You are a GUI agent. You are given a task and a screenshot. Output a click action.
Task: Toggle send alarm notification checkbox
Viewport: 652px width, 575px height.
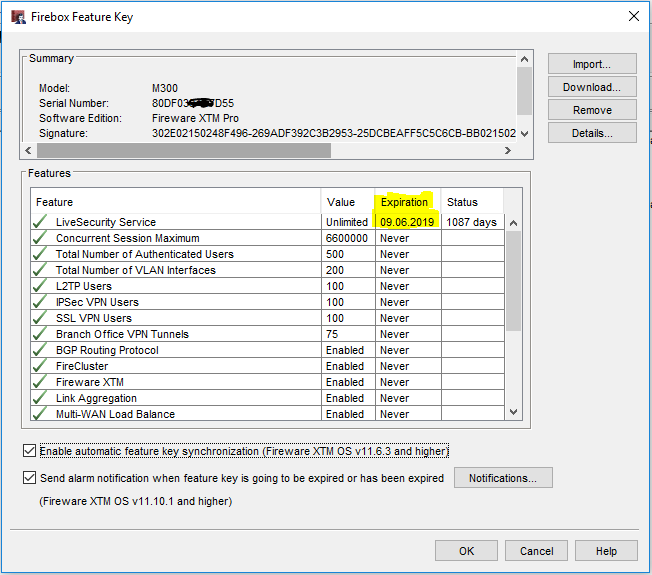(30, 478)
